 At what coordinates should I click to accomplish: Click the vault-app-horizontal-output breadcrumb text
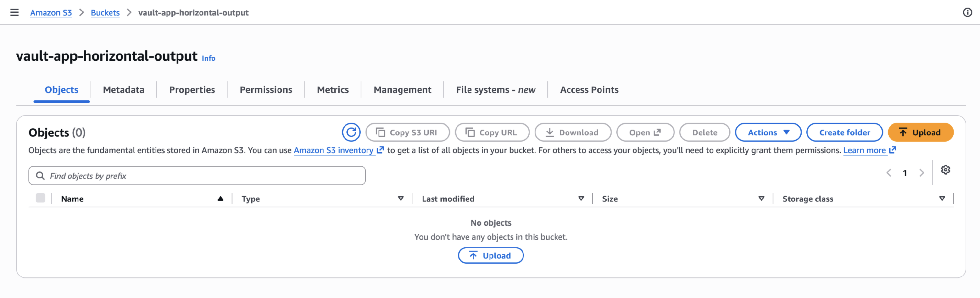[x=193, y=12]
